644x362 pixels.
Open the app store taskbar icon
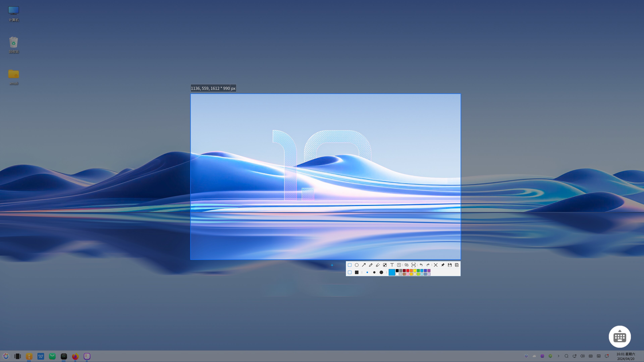click(x=52, y=356)
